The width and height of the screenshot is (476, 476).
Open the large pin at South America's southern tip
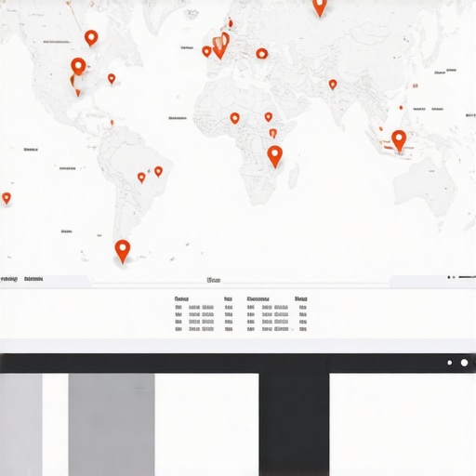(123, 251)
